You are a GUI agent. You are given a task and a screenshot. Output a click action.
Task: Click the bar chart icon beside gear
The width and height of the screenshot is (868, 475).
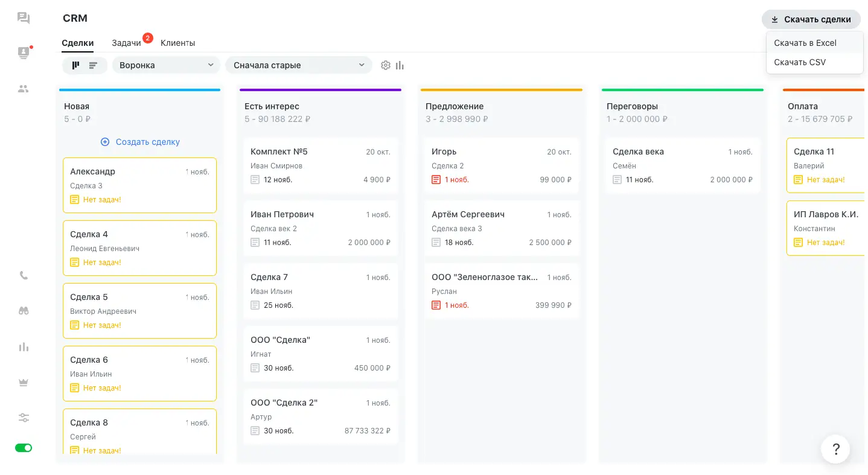click(400, 65)
